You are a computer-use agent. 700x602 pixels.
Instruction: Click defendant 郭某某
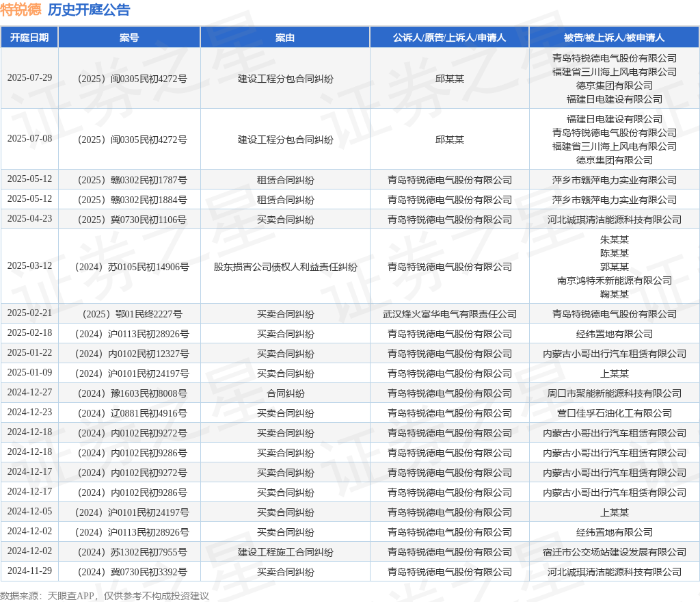tap(615, 267)
